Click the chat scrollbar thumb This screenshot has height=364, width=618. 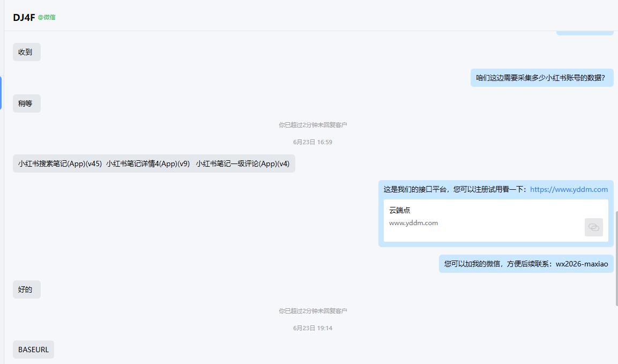616,258
